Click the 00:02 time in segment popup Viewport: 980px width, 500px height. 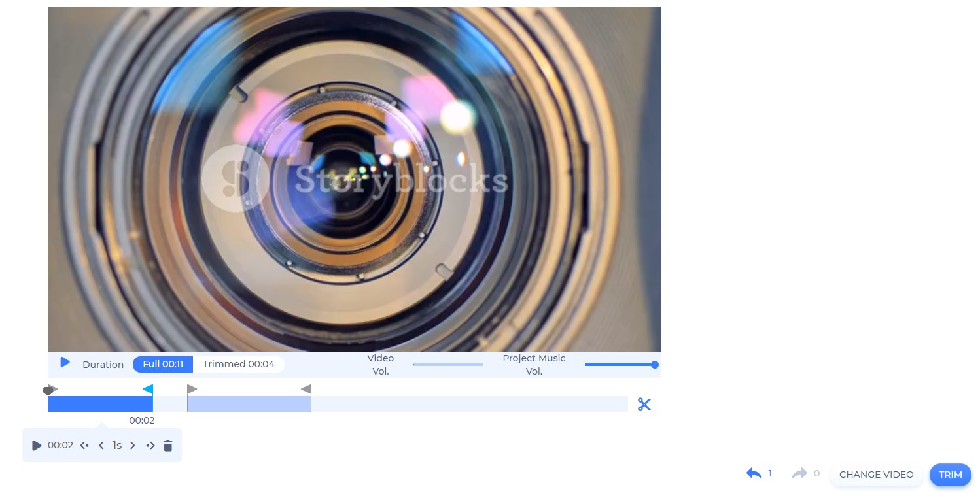click(x=60, y=446)
